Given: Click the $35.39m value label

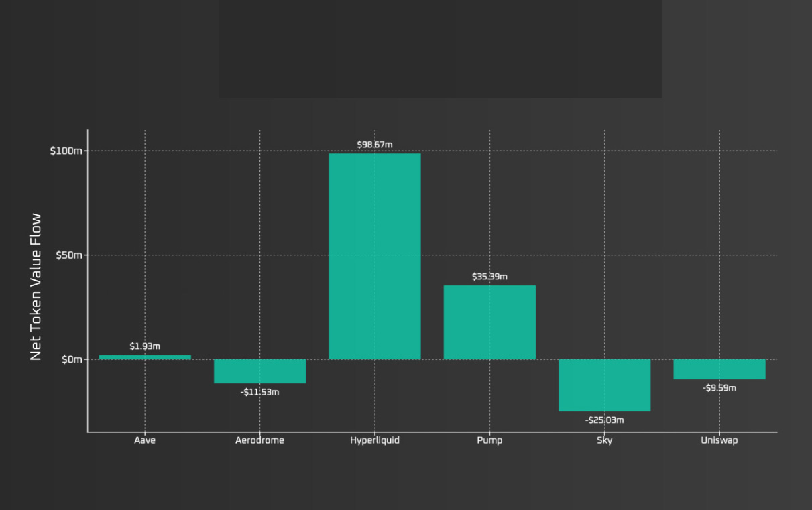Looking at the screenshot, I should (x=489, y=276).
